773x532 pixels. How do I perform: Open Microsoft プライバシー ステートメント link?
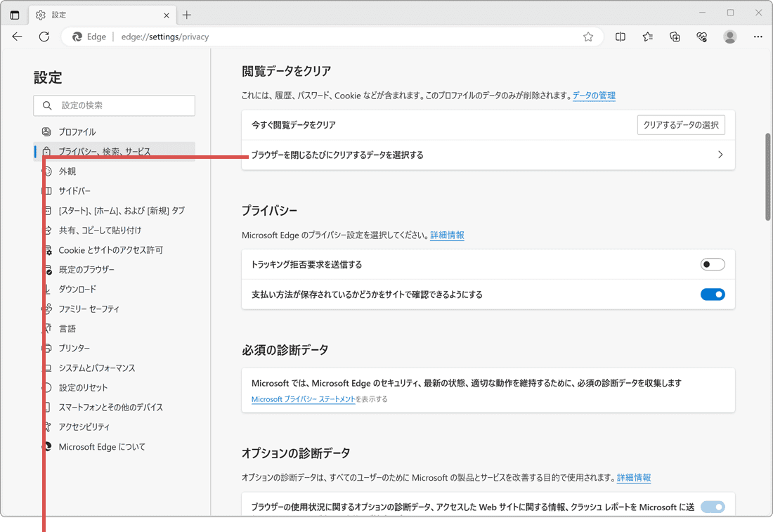tap(302, 398)
